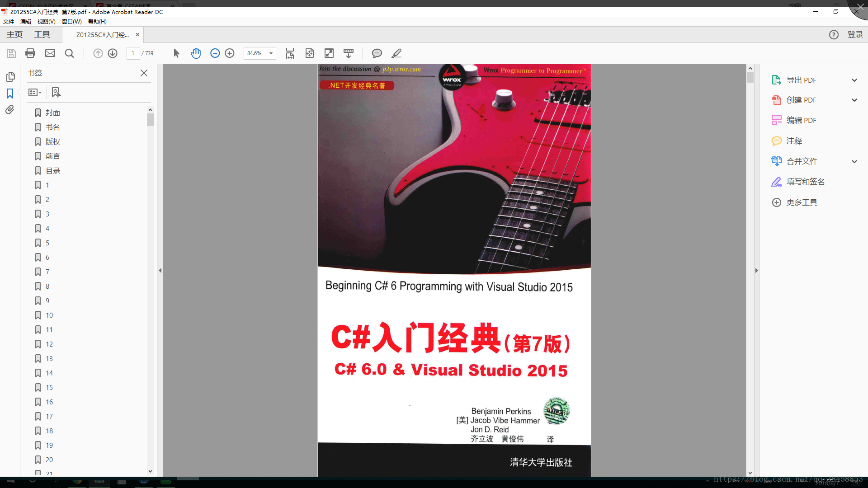This screenshot has height=488, width=868.
Task: Switch to the 主页 tab
Action: 14,35
